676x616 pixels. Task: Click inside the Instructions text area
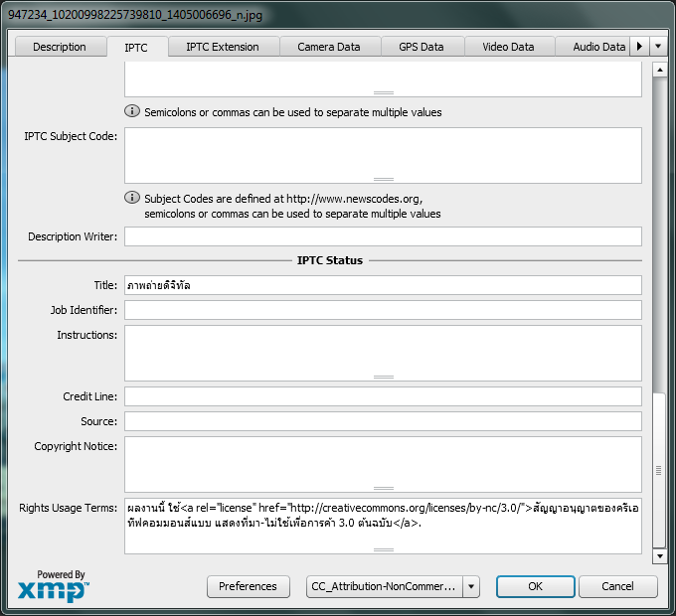[x=383, y=354]
